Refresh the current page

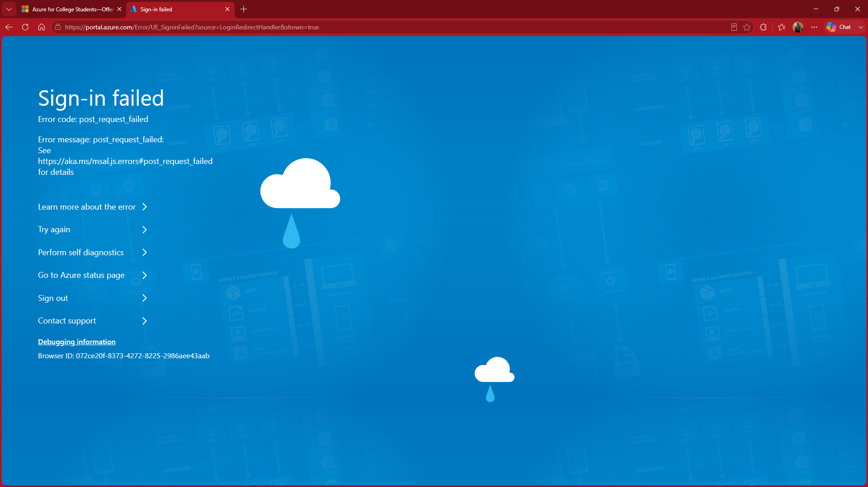click(25, 27)
